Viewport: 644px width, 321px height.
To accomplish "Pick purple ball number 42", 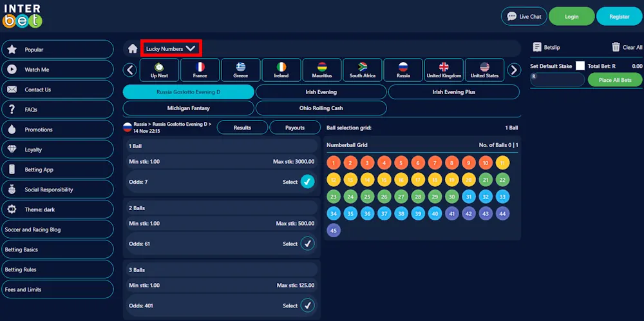I will (x=469, y=214).
